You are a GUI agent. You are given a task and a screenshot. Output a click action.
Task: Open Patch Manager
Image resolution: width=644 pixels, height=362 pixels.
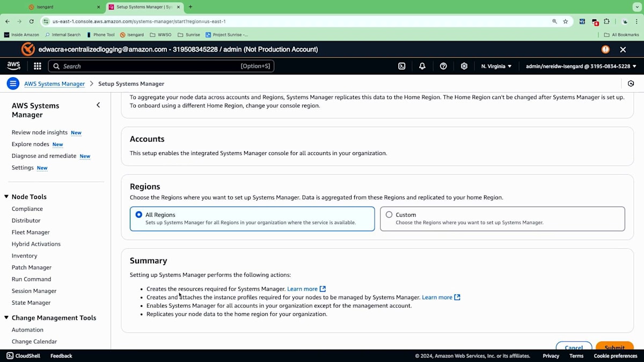[32, 268]
